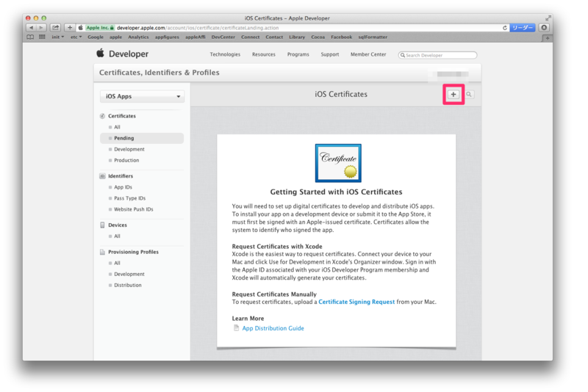Screen dimensions: 588x392
Task: Click the Devices icon in sidebar
Action: (102, 225)
